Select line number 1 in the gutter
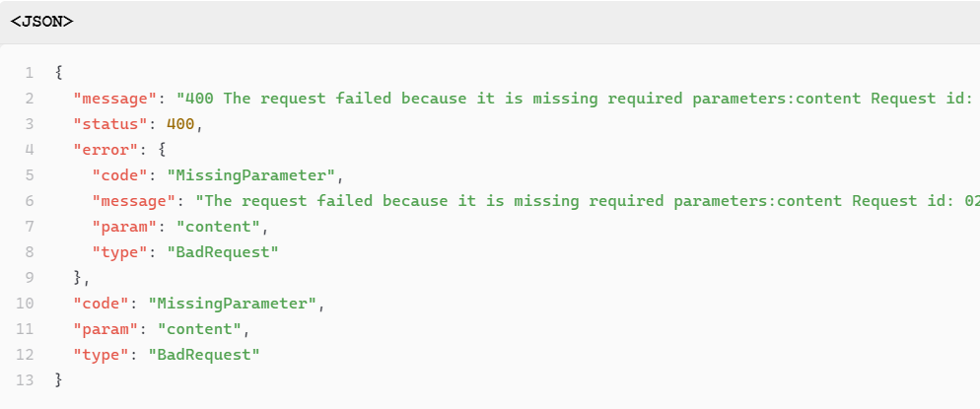980x409 pixels. click(30, 73)
